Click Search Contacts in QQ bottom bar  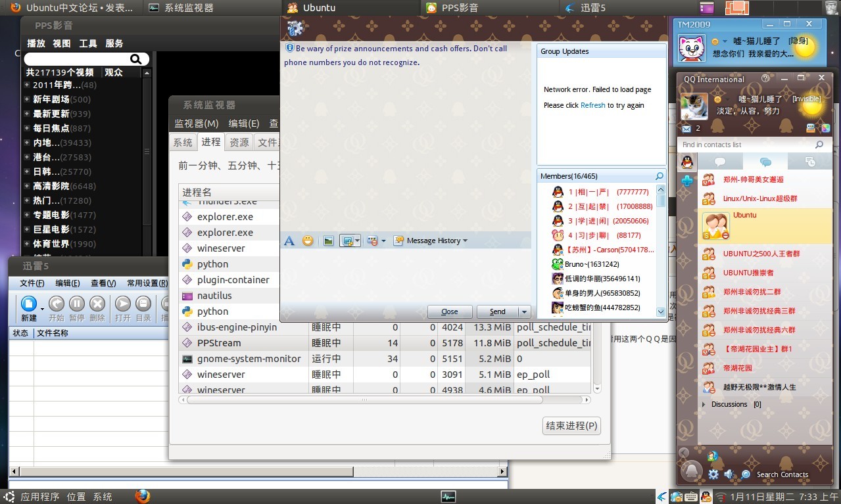[x=782, y=474]
